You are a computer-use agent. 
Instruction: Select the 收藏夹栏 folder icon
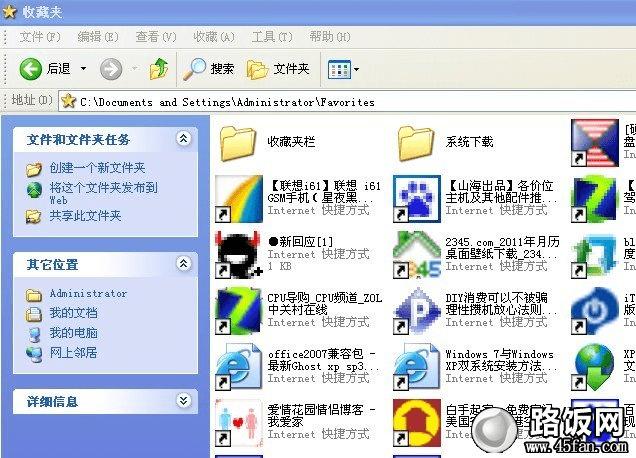(238, 143)
